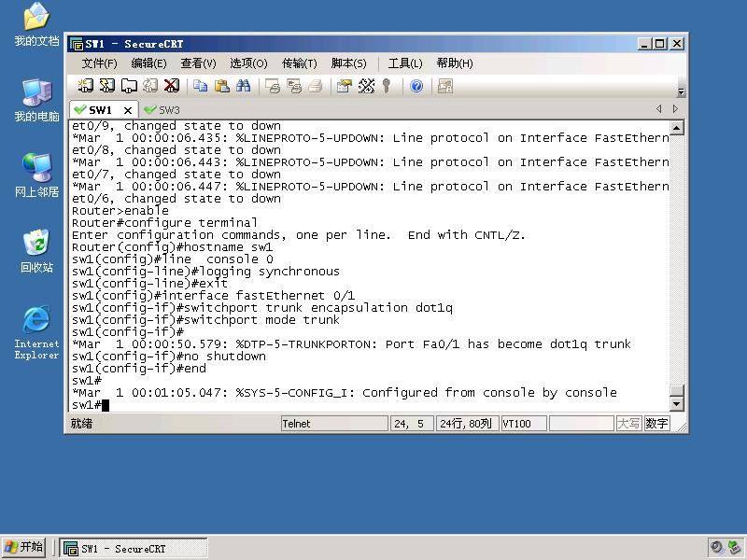Click the Paste clipboard icon

pos(222,86)
